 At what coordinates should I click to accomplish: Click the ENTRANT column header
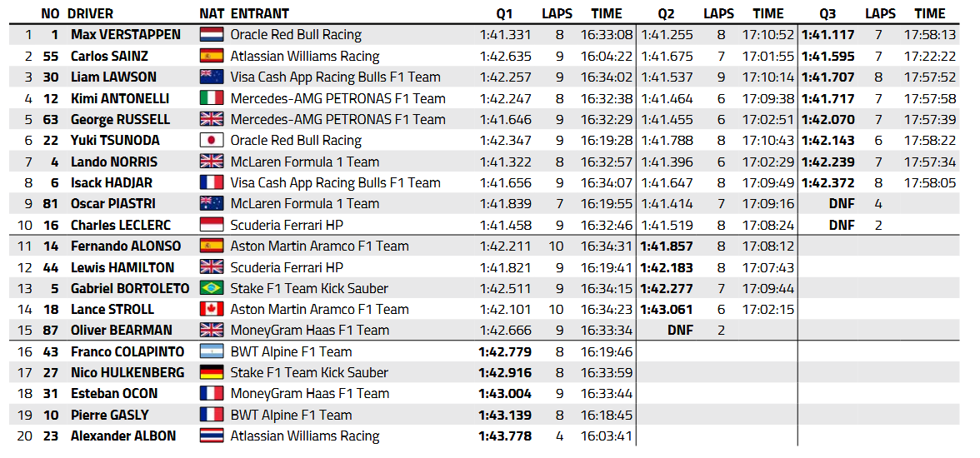259,13
